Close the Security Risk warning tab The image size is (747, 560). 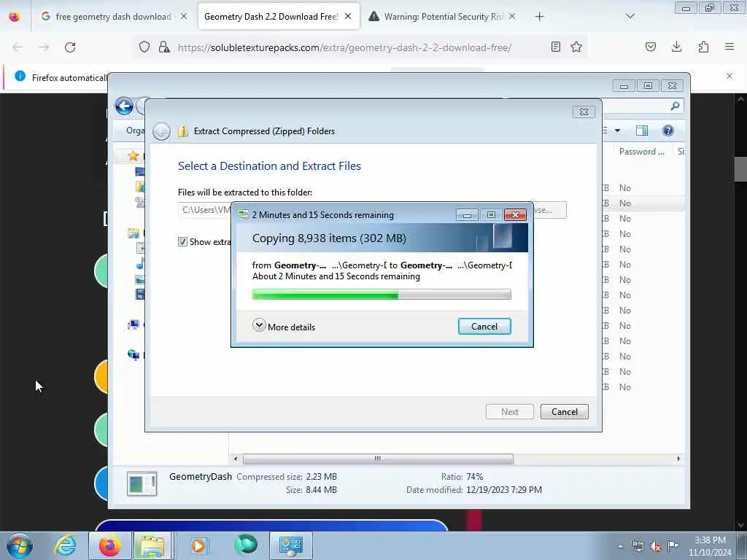coord(511,17)
